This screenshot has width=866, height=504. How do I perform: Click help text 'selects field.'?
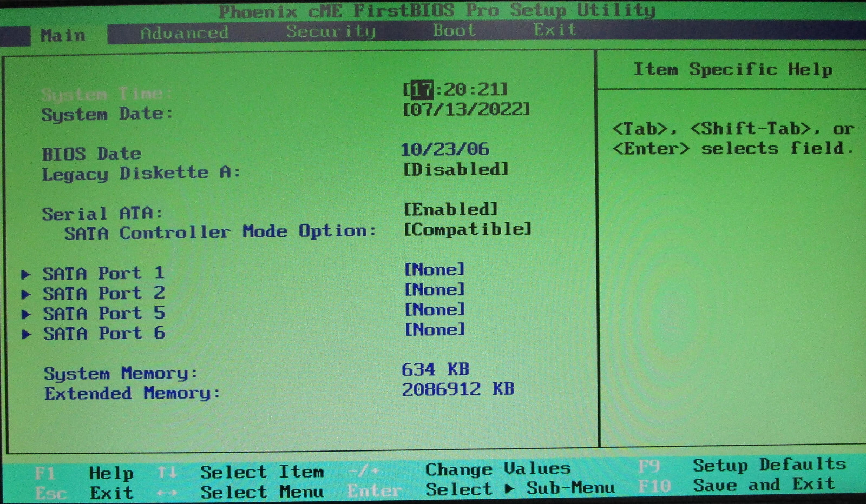(x=777, y=148)
